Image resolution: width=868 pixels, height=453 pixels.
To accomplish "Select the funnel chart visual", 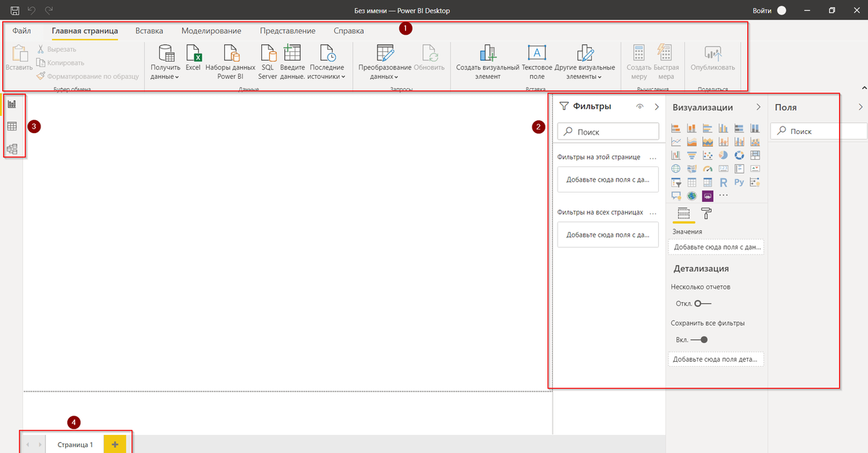I will (692, 155).
